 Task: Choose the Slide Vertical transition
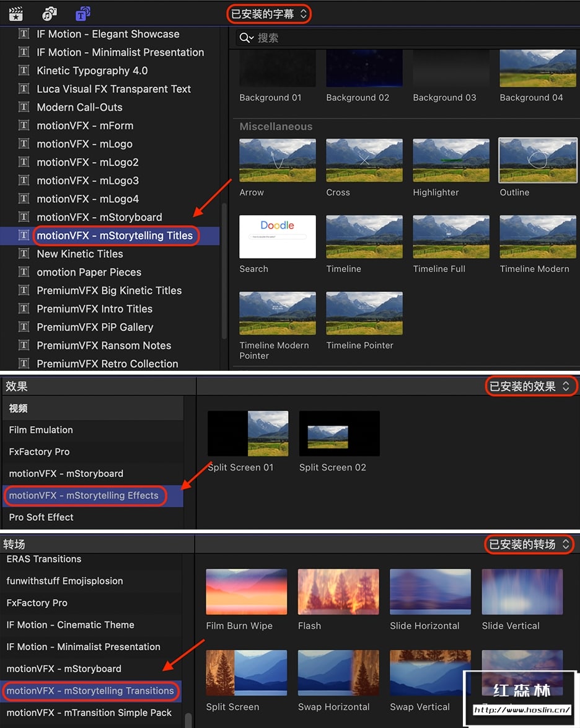coord(522,592)
